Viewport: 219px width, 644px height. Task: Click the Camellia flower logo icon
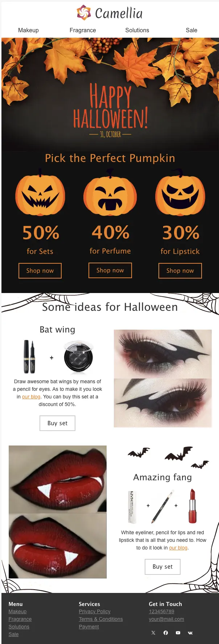pyautogui.click(x=83, y=13)
